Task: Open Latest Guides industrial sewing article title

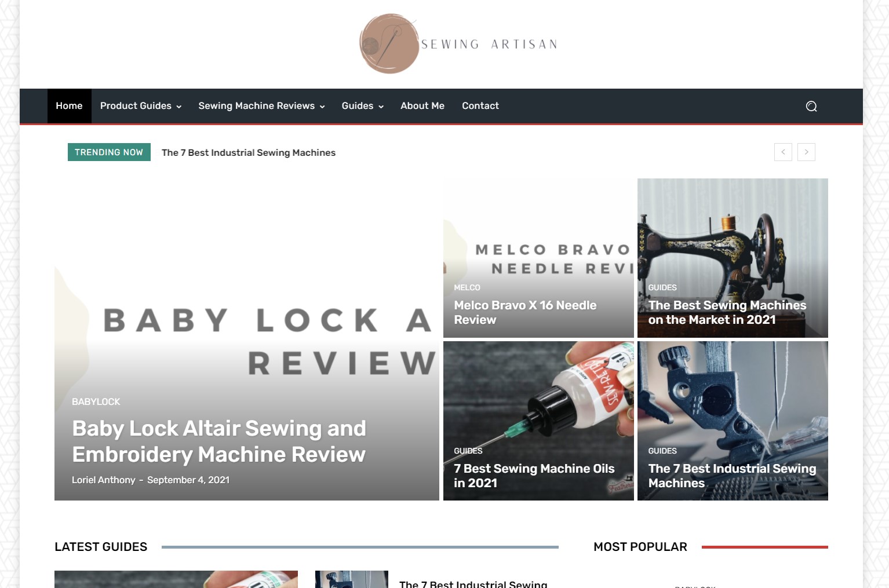Action: (473, 584)
